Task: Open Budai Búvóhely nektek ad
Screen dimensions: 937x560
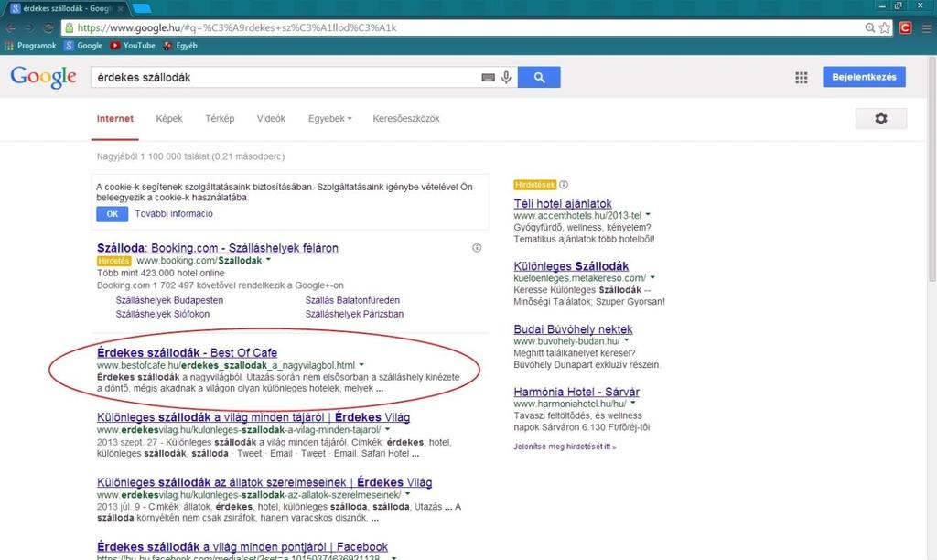Action: coord(573,329)
